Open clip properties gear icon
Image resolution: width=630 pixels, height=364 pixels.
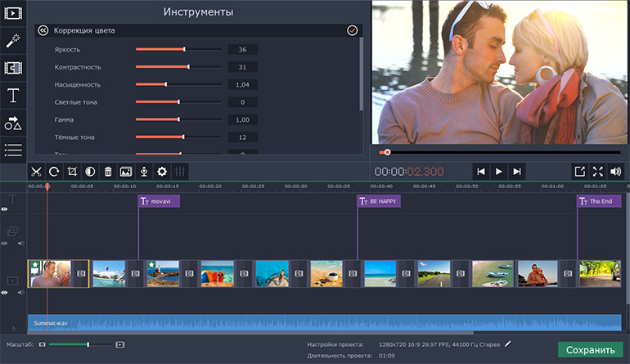click(x=162, y=172)
